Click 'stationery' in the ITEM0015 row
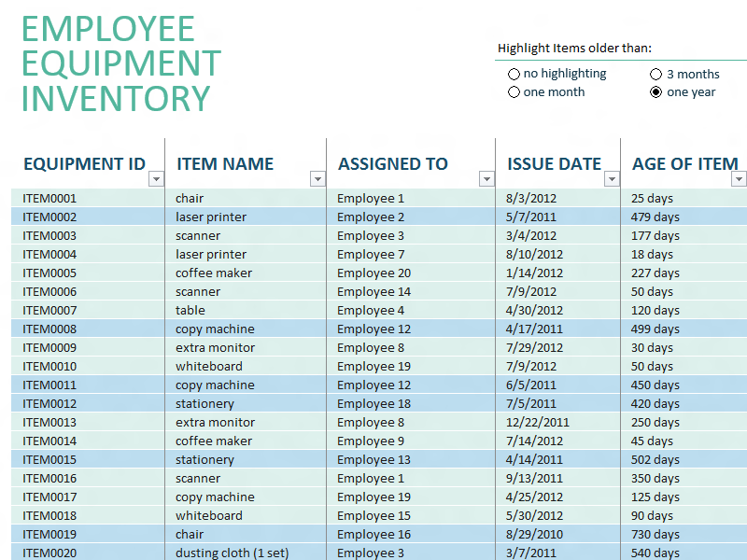 tap(246, 459)
